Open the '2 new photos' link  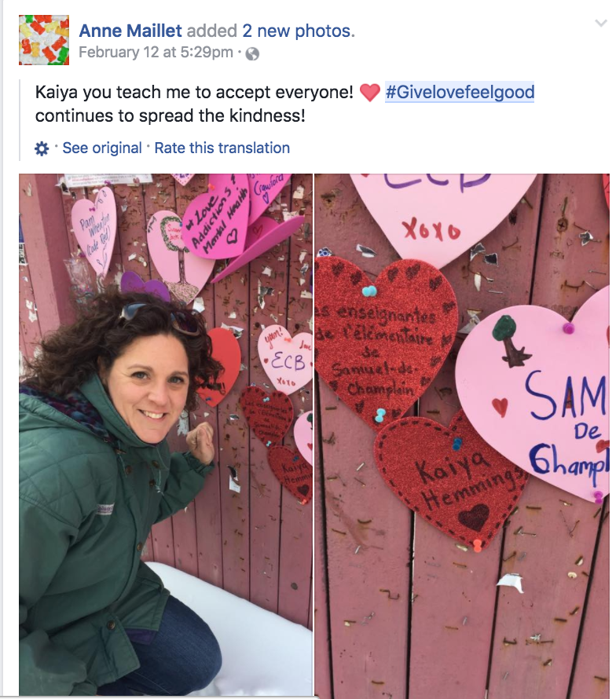(x=299, y=31)
